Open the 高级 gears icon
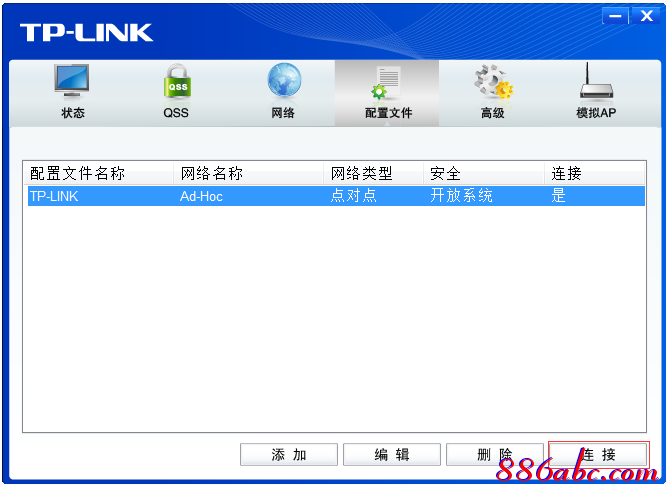The height and width of the screenshot is (485, 667). tap(493, 82)
